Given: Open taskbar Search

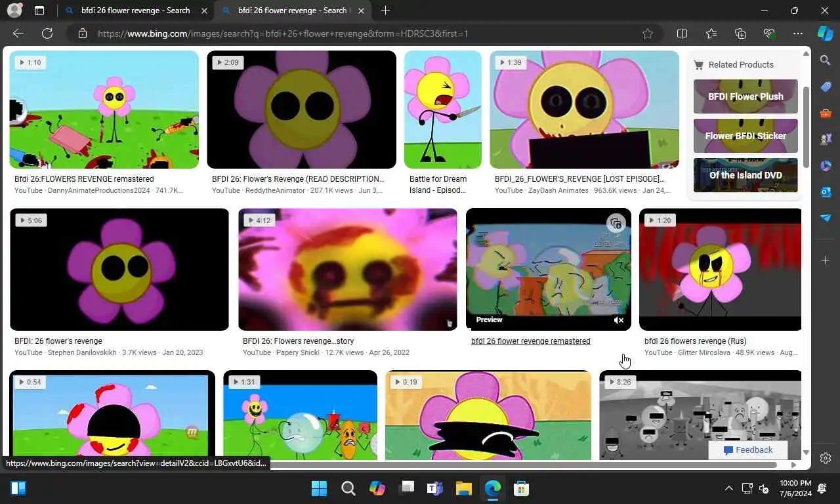Looking at the screenshot, I should (x=348, y=488).
